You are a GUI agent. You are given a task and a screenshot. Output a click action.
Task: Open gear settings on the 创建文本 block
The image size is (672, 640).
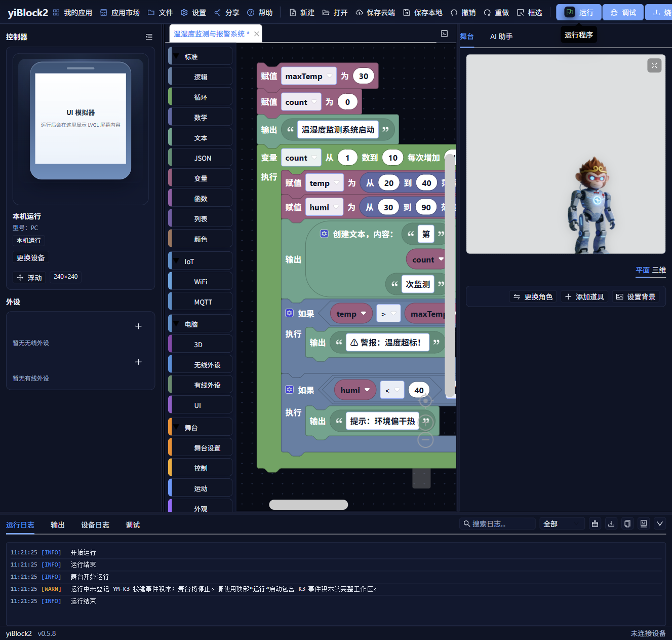tap(324, 234)
